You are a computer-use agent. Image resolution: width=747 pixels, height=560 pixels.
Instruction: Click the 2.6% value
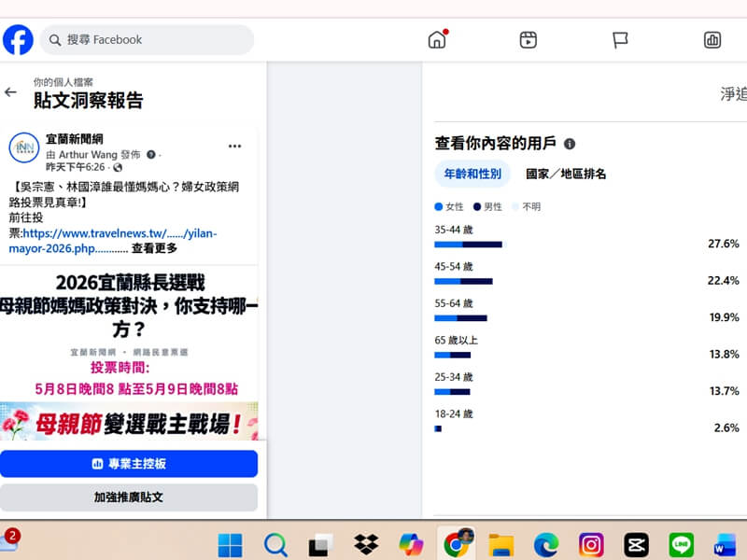tap(726, 427)
